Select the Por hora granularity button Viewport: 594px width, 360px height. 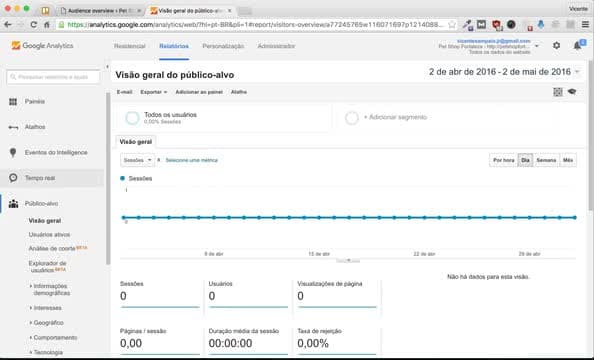[503, 160]
